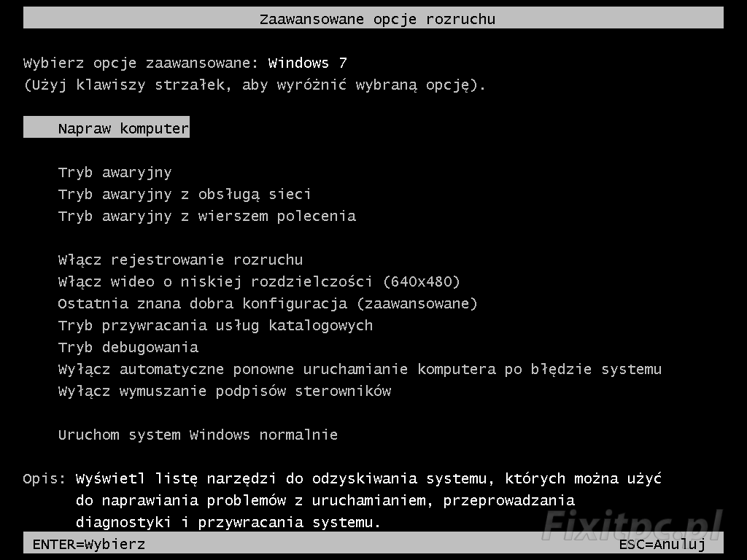Select Wyłącz automatyczne ponowne uruchamianie komputera
The image size is (747, 560).
pos(360,370)
